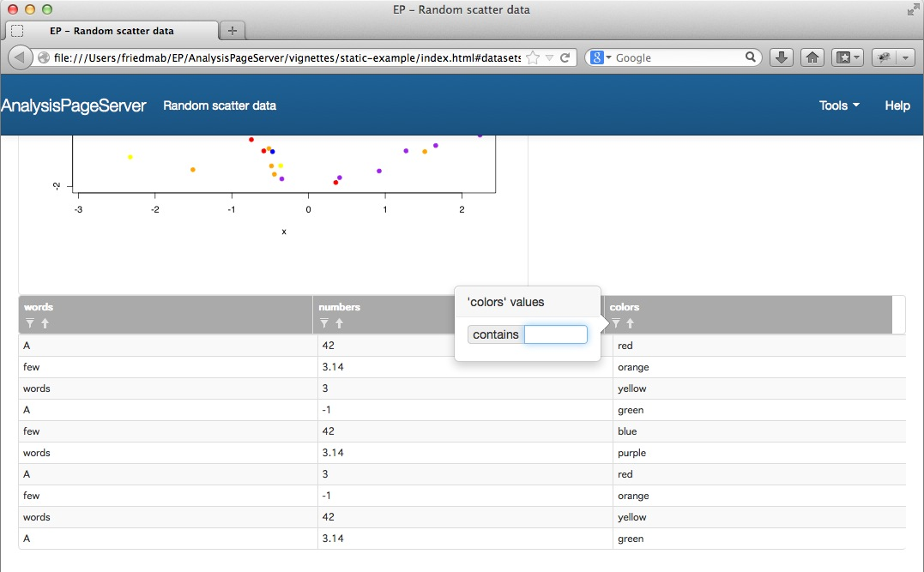924x572 pixels.
Task: Sort the colors column by arrow
Action: (x=630, y=323)
